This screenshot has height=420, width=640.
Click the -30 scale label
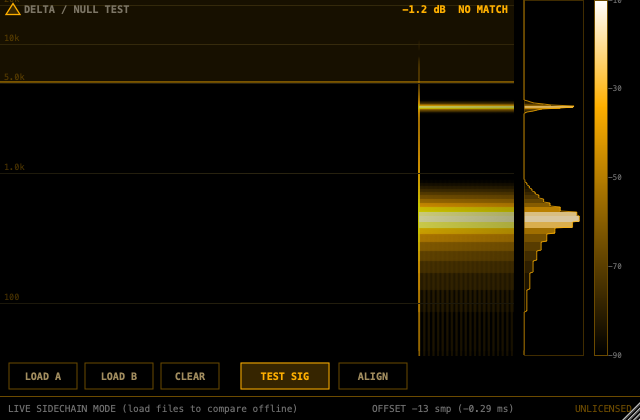click(x=616, y=88)
